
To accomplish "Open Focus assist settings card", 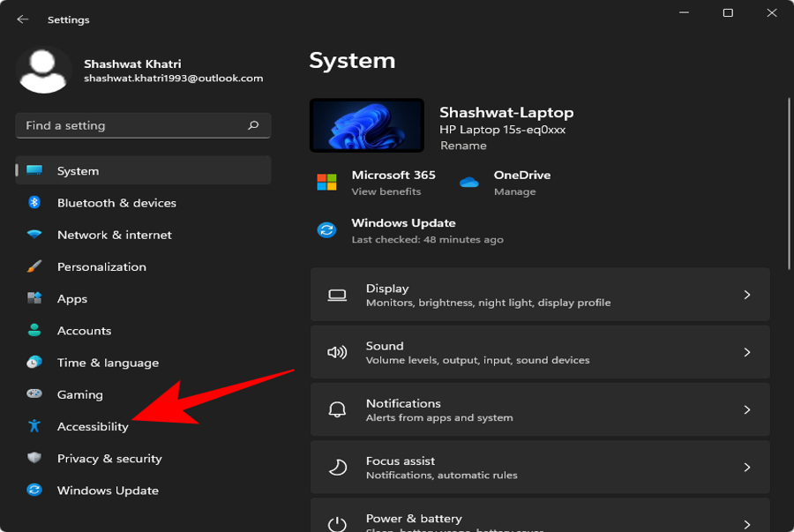I will coord(540,468).
